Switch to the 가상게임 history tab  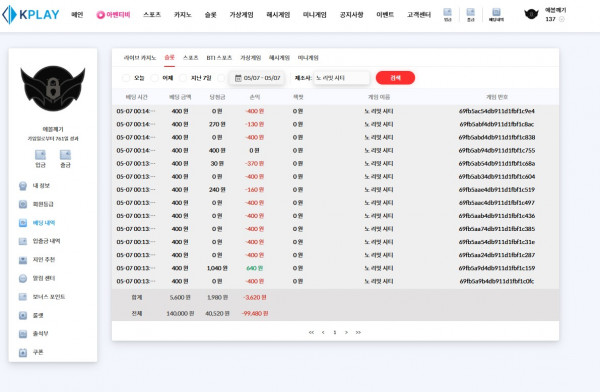click(250, 58)
